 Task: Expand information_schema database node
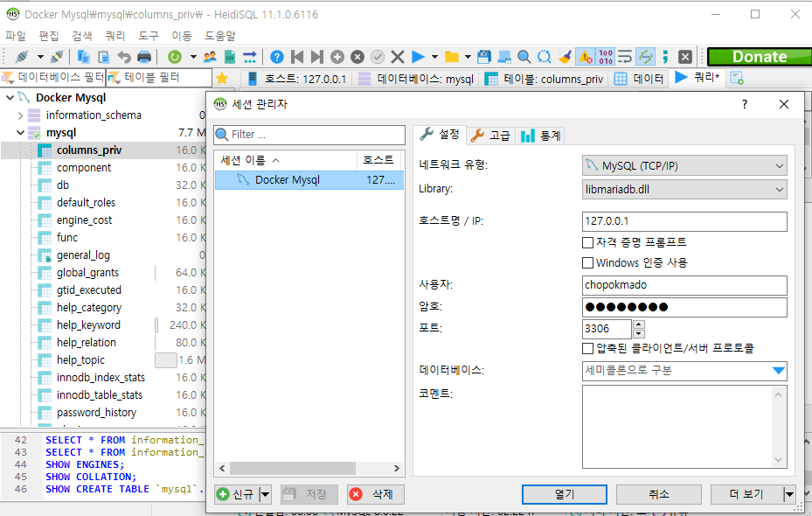(x=20, y=115)
